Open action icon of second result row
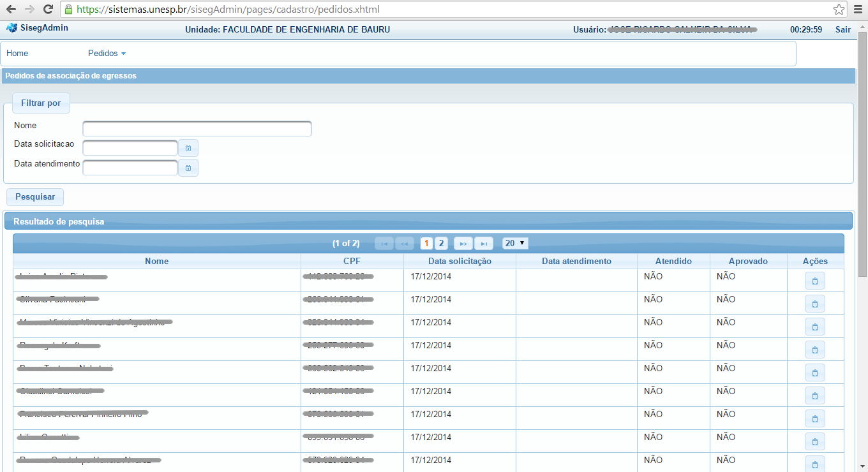This screenshot has height=472, width=868. click(815, 304)
